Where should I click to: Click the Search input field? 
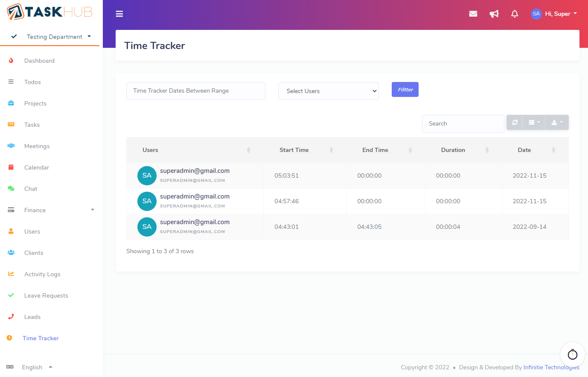[463, 124]
